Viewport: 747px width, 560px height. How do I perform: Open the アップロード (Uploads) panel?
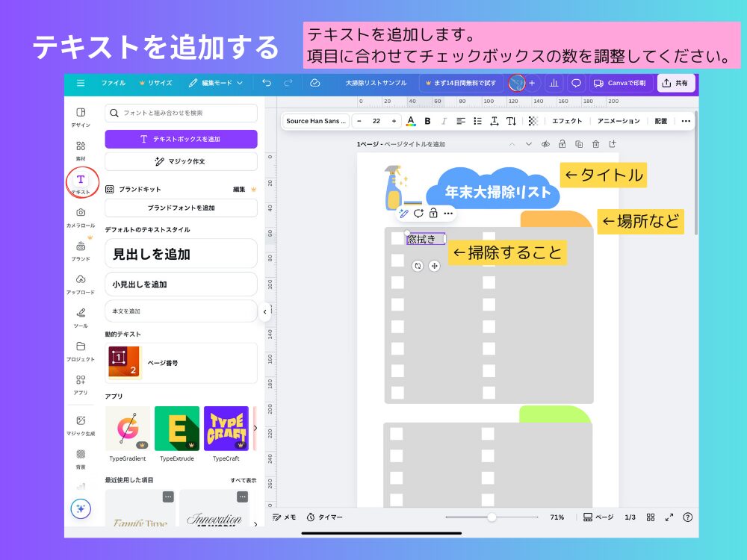coord(81,280)
